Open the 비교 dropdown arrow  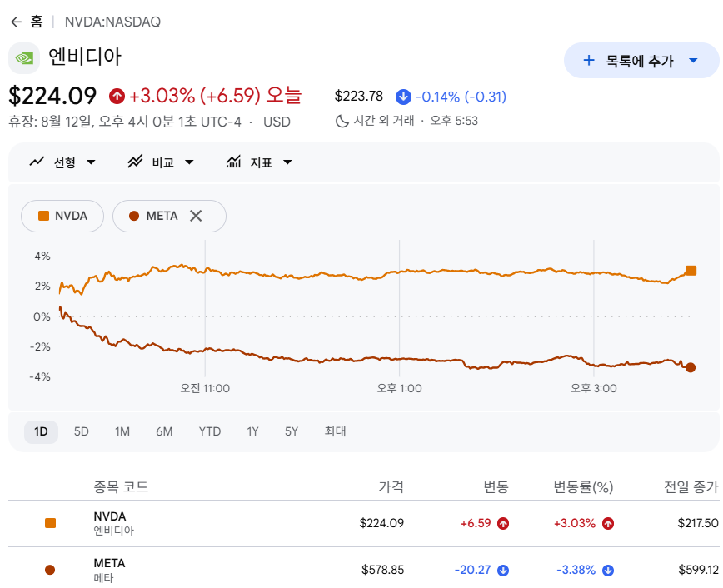(189, 162)
